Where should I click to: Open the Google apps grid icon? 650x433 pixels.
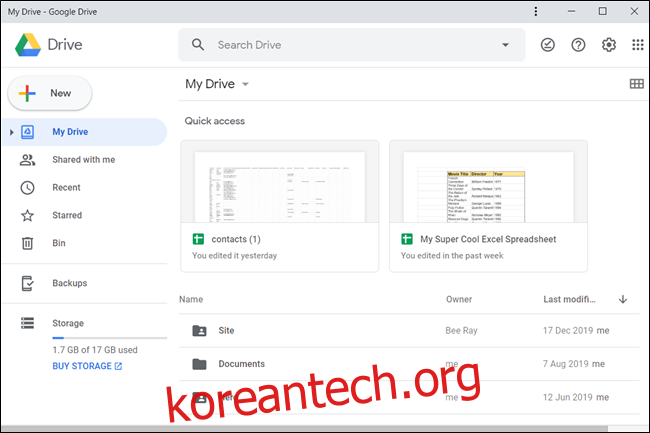(x=638, y=45)
